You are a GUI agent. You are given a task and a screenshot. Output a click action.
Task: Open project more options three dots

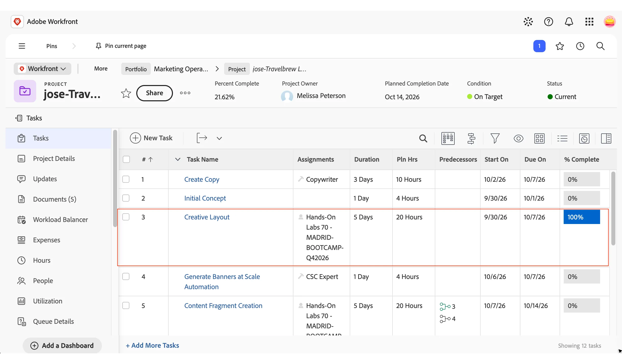coord(185,93)
